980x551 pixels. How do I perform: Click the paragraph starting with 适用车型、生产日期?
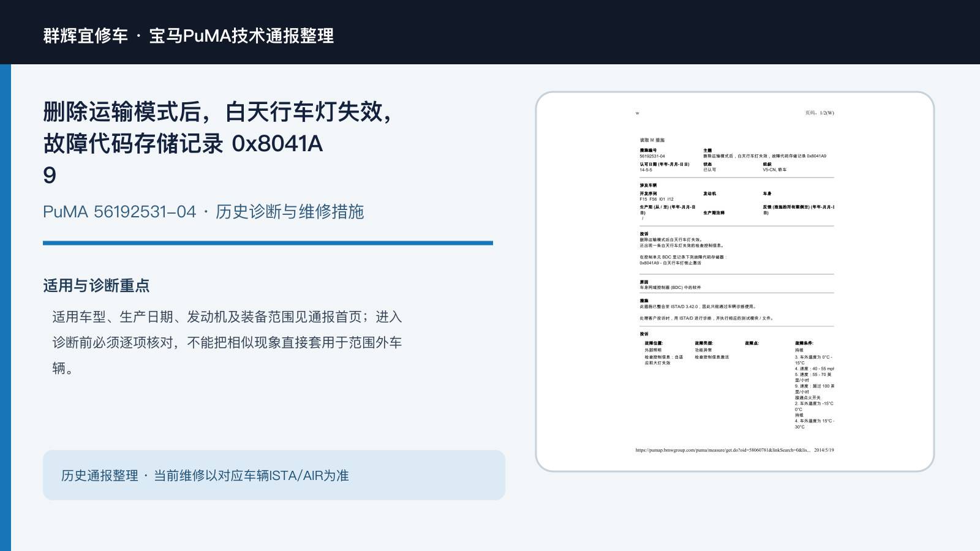pos(227,342)
